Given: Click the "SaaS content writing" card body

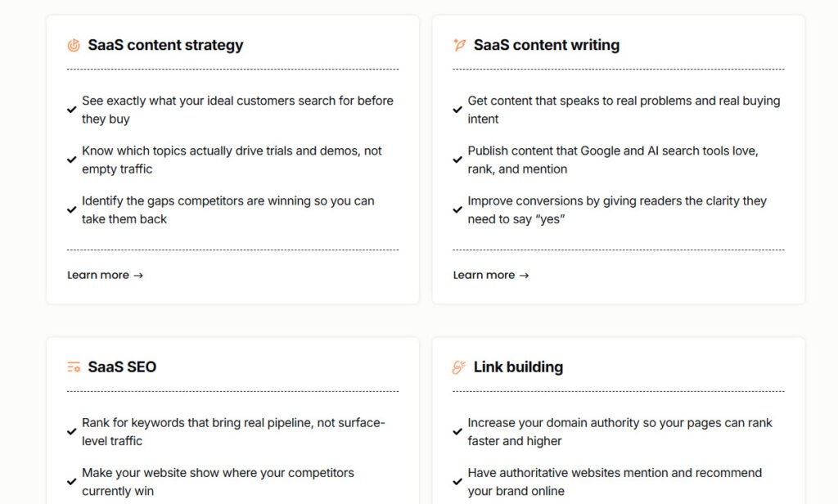Looking at the screenshot, I should (618, 160).
